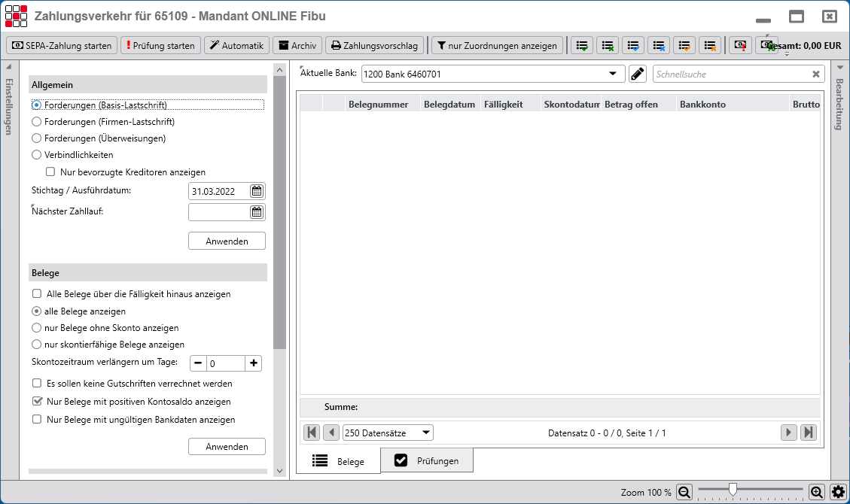Select all entries with green checkmark icon
The height and width of the screenshot is (504, 850).
pos(583,47)
